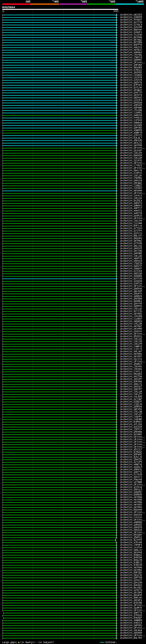Viewport: 146px width, 644px height.
Task: Open hit UniRef100_P93847
Action: click(131, 20)
